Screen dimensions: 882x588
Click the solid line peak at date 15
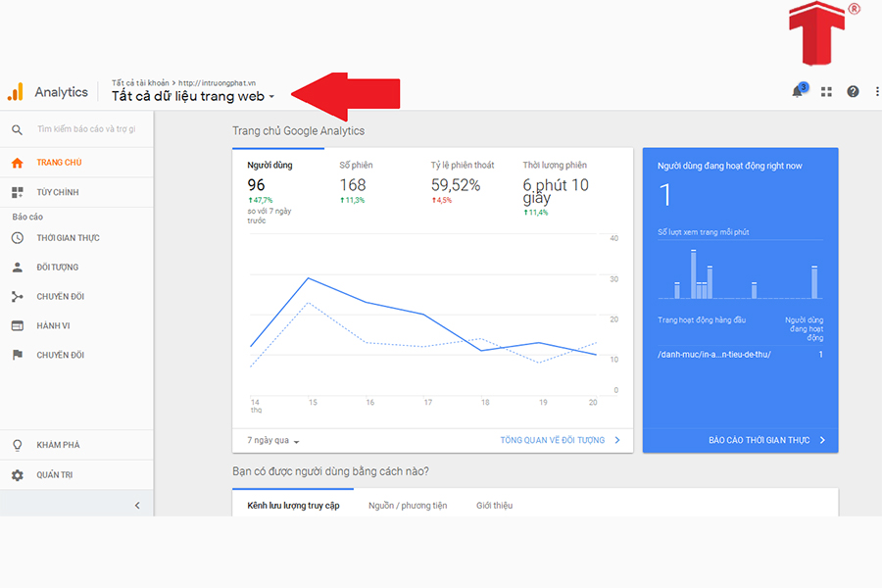coord(309,278)
